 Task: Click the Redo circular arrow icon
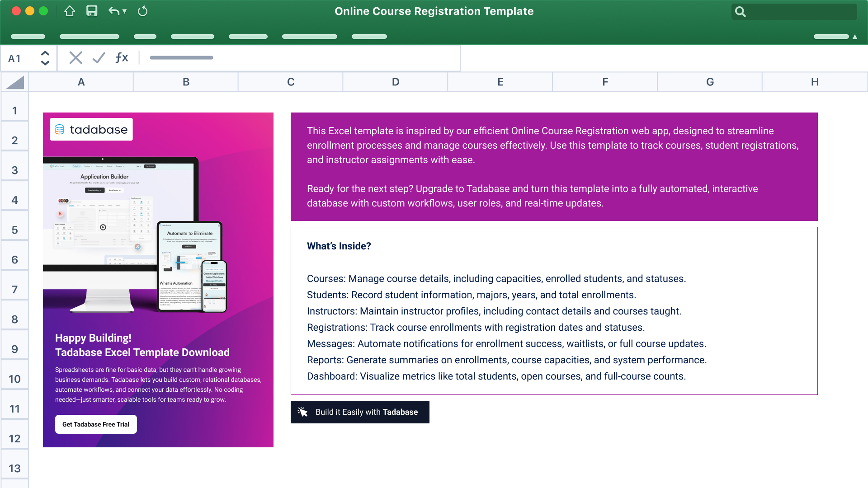(x=142, y=11)
